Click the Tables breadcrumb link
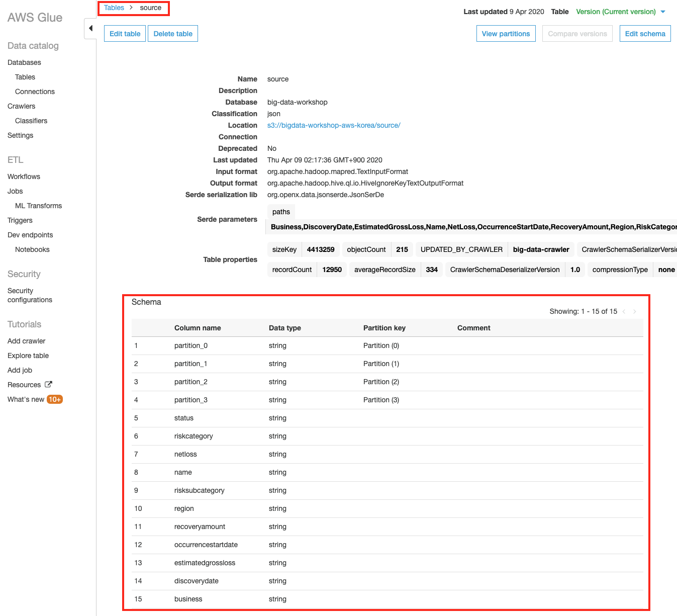This screenshot has height=616, width=677. [114, 8]
